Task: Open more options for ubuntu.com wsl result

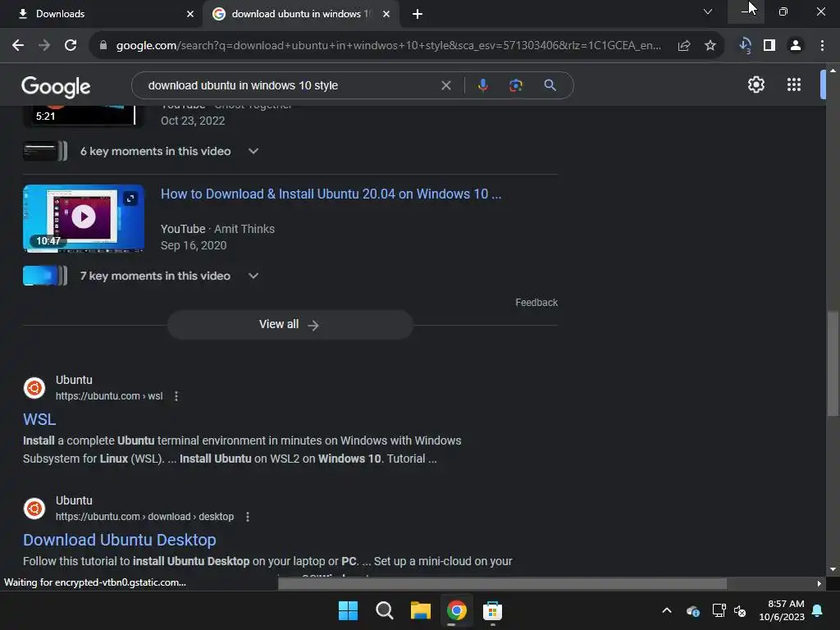Action: point(176,396)
